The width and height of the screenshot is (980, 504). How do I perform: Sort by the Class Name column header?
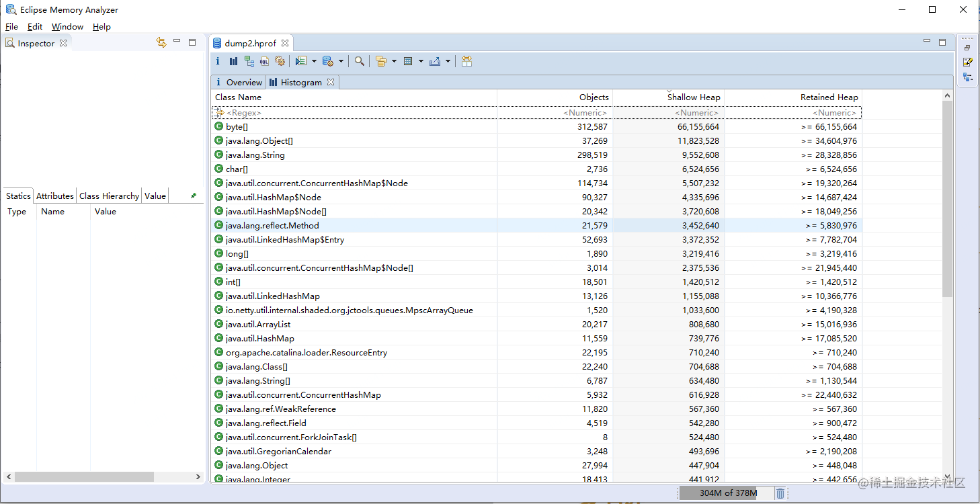click(x=354, y=97)
